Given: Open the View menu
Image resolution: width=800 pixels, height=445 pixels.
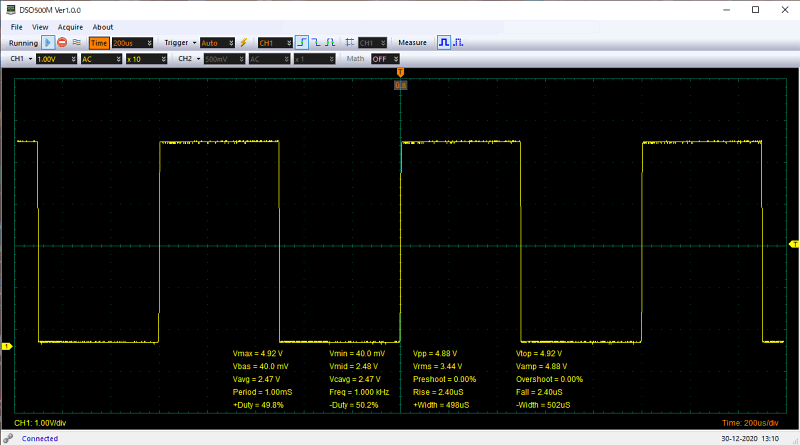Looking at the screenshot, I should pyautogui.click(x=40, y=27).
